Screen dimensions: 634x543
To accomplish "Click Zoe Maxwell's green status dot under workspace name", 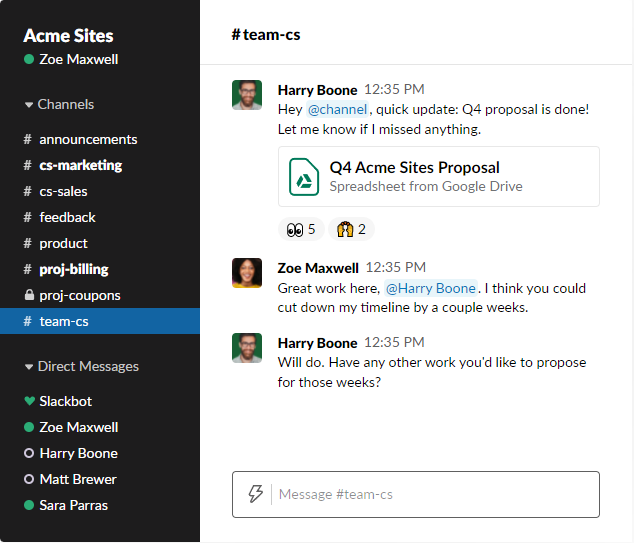I will 29,59.
